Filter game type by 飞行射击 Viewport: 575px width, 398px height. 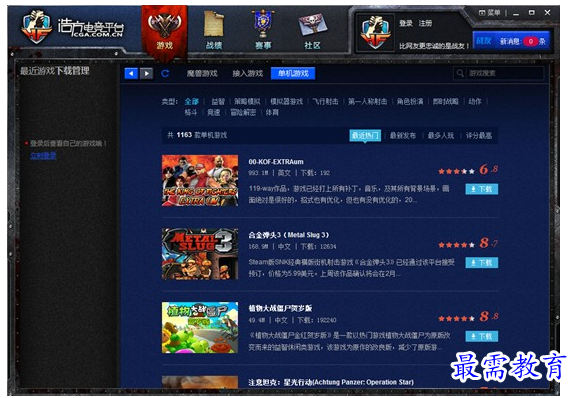pos(325,101)
